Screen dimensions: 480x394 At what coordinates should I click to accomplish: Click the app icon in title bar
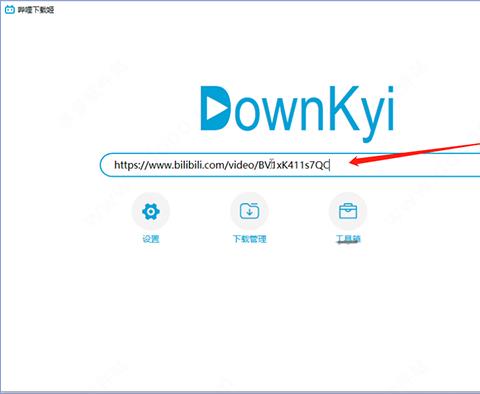point(10,10)
